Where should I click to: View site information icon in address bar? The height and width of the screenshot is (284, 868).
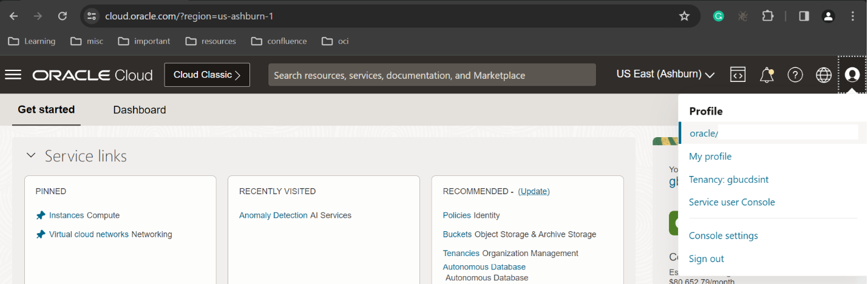point(91,16)
